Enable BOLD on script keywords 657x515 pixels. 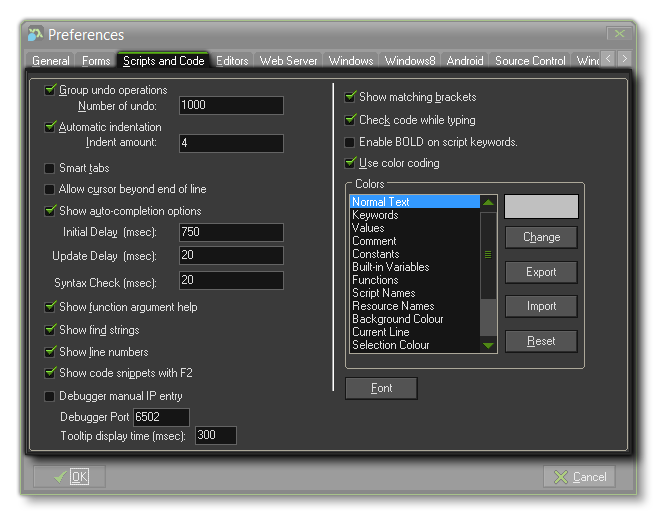click(x=350, y=142)
